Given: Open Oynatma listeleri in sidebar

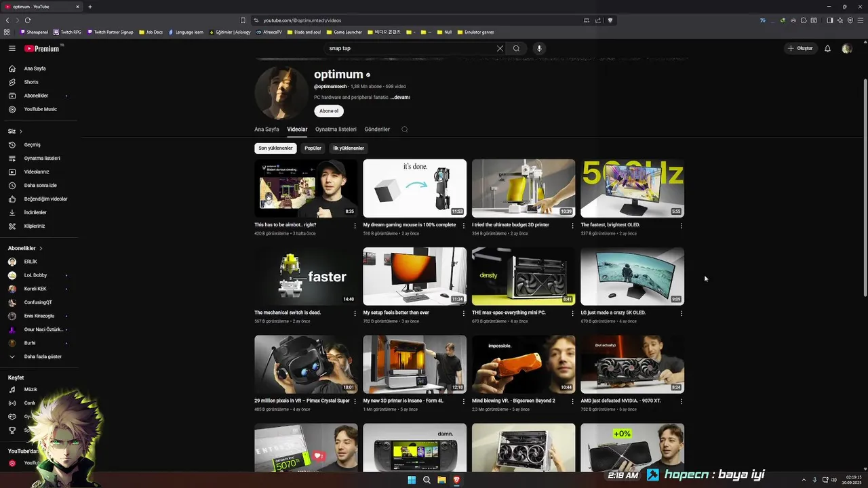Looking at the screenshot, I should tap(41, 158).
